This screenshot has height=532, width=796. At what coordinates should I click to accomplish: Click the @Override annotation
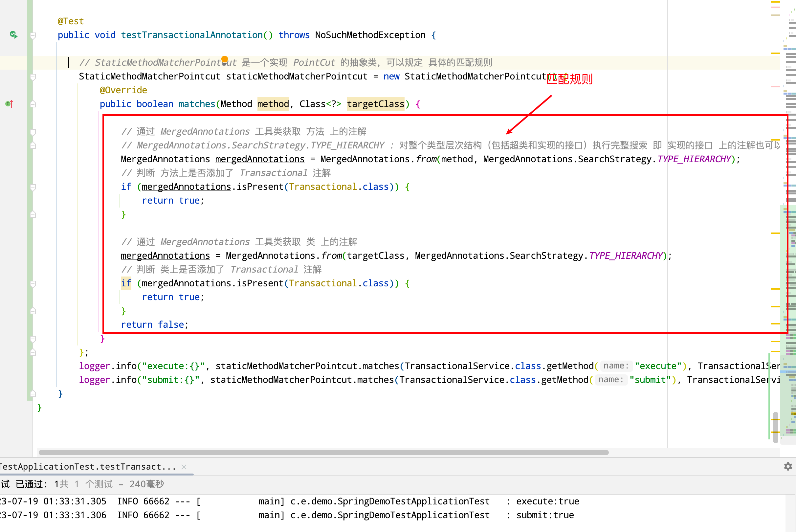123,90
